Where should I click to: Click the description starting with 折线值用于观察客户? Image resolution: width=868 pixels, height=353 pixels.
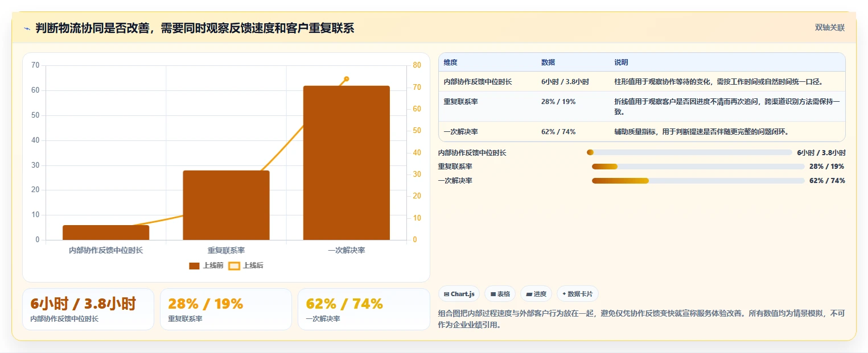pos(727,106)
